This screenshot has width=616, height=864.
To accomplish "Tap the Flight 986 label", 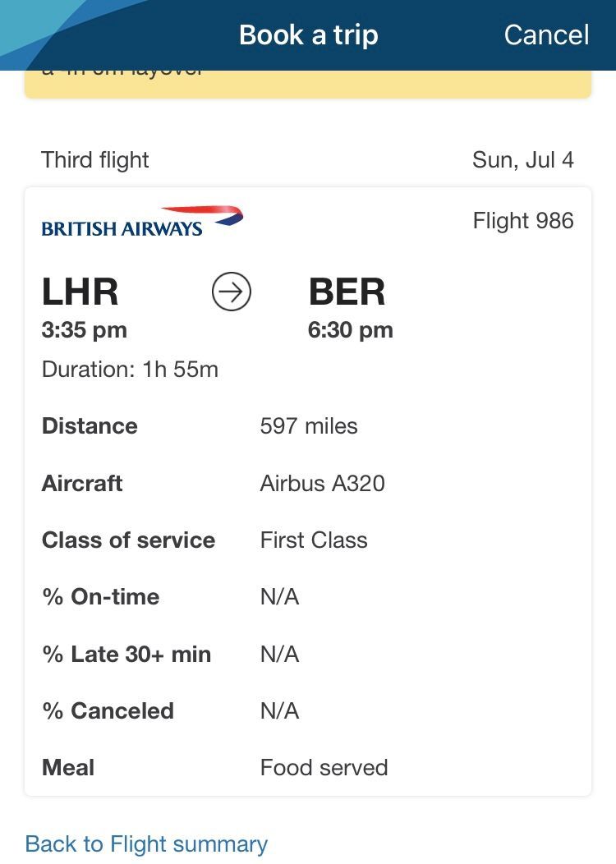I will click(523, 220).
